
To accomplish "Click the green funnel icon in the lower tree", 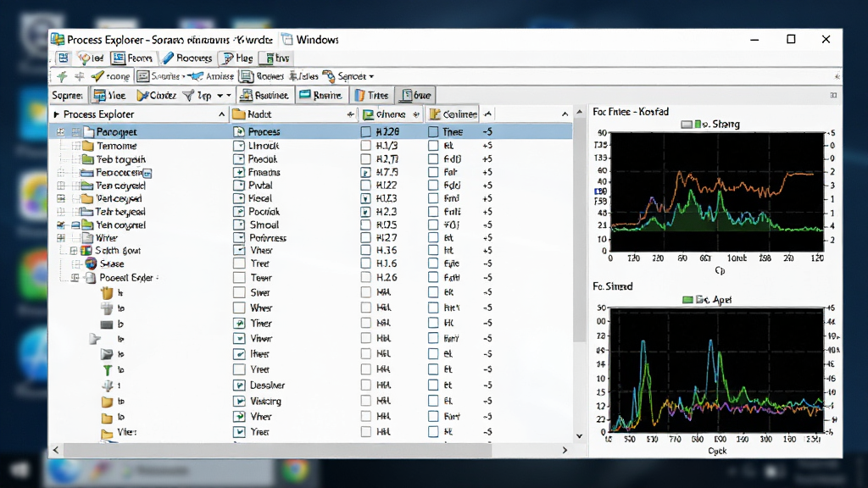I will 108,369.
